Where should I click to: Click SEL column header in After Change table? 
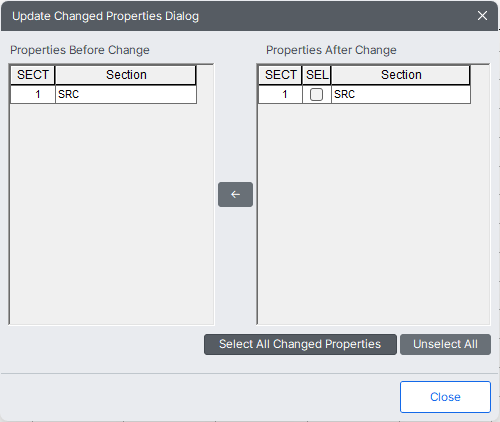[317, 75]
